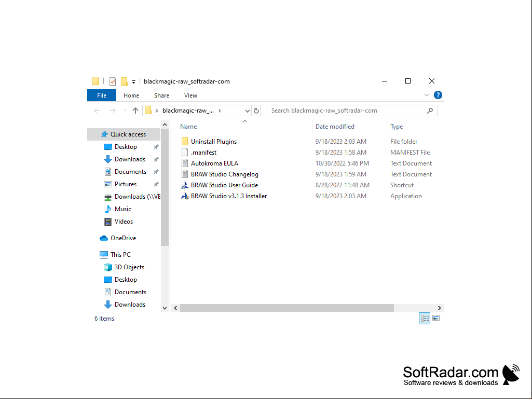Switch to Large icons view layout
Viewport: 532px width, 399px height.
click(436, 318)
